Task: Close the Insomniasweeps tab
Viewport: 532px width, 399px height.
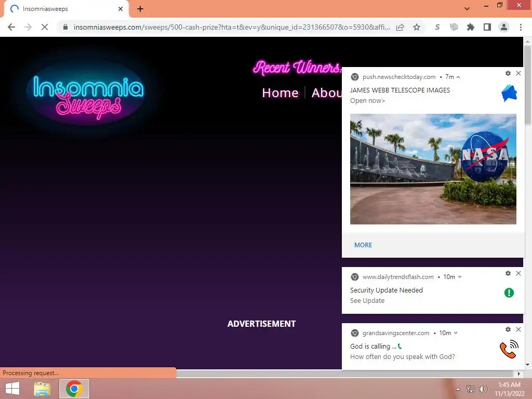Action: tap(121, 9)
